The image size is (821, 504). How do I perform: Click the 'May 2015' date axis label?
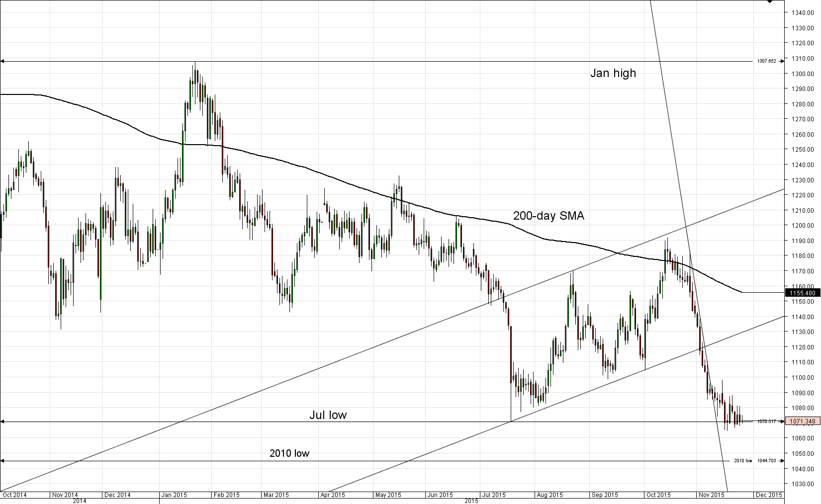click(x=388, y=495)
